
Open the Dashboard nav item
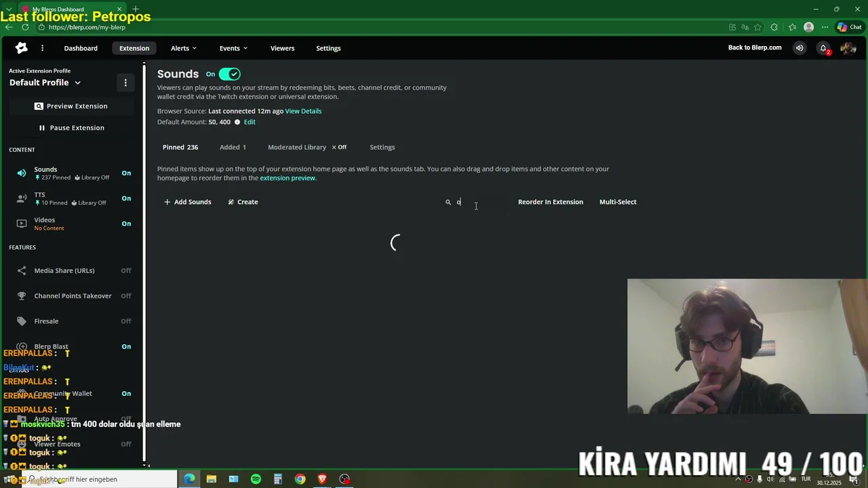pos(81,48)
